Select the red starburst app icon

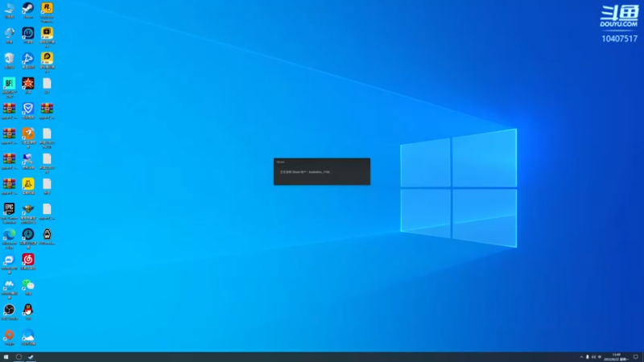(x=28, y=84)
